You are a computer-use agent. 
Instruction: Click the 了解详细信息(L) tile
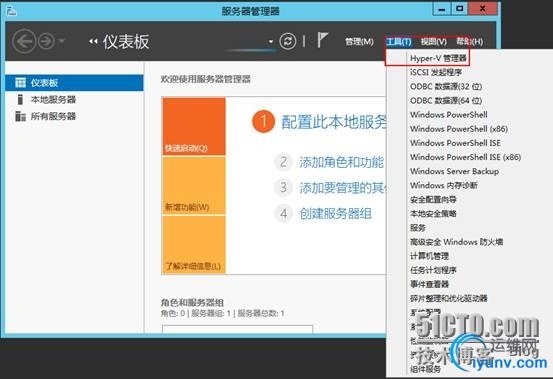point(194,245)
